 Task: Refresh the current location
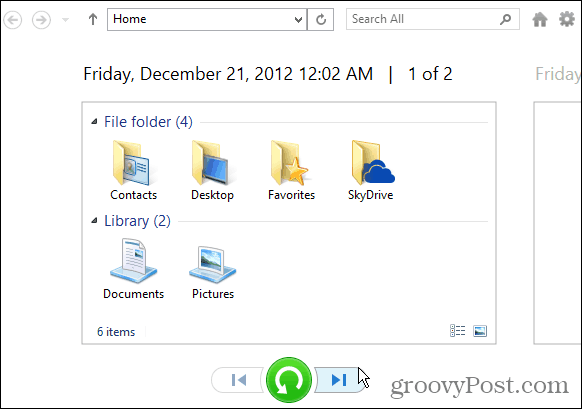pos(321,19)
